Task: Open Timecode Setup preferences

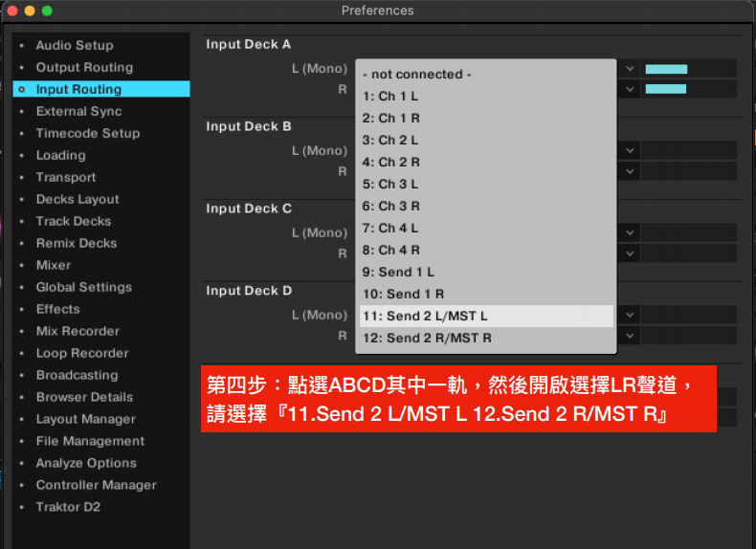Action: coord(88,134)
